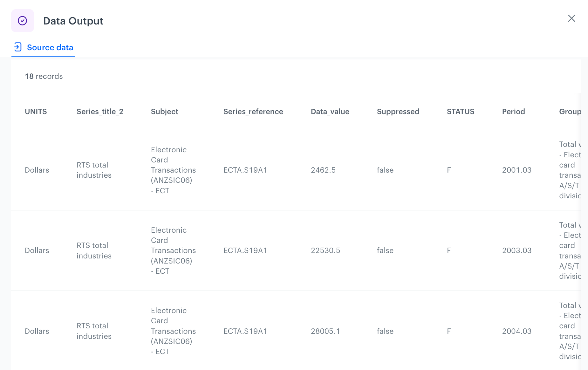Click the Period cell 2001.03
This screenshot has width=588, height=370.
point(516,170)
